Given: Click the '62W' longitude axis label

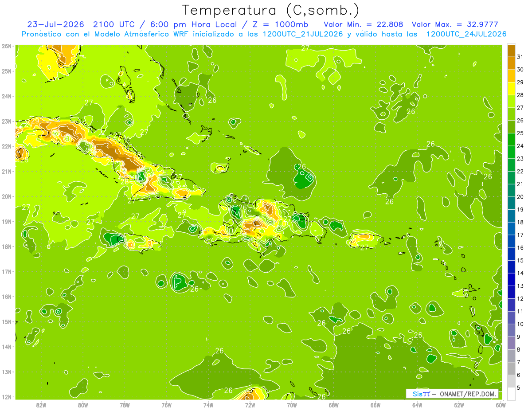Looking at the screenshot, I should [x=459, y=405].
